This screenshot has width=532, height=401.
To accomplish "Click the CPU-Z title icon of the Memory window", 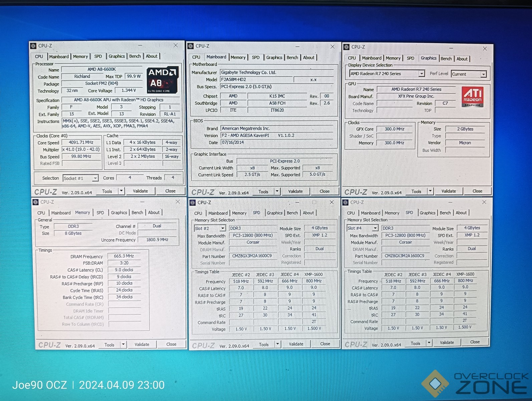I will [35, 202].
